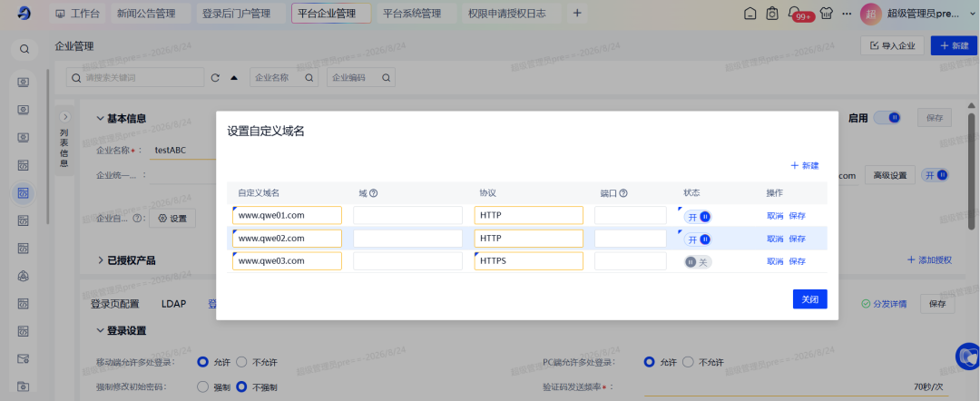
Task: Open the customer service headset icon
Action: coord(967,357)
